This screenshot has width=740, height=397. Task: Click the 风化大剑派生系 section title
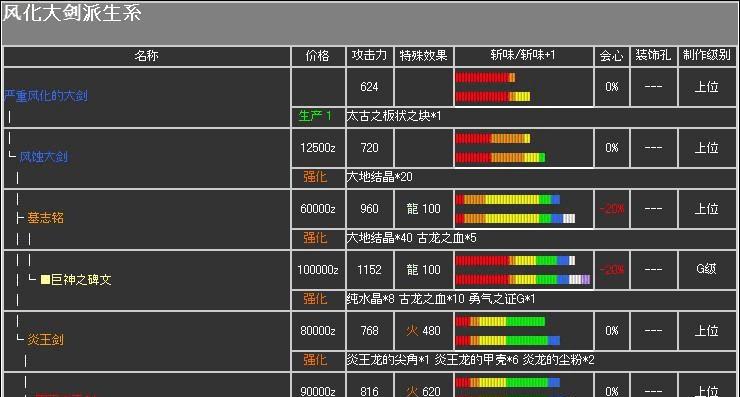click(x=72, y=13)
